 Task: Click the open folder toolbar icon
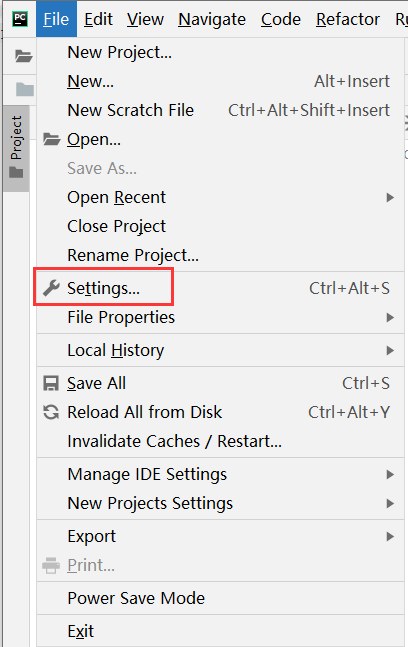(x=24, y=56)
